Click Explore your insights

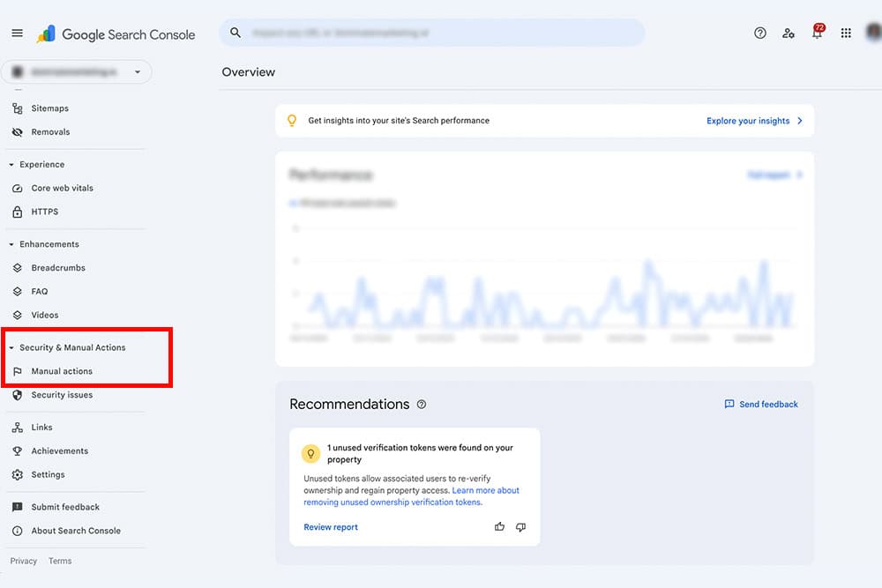point(748,121)
